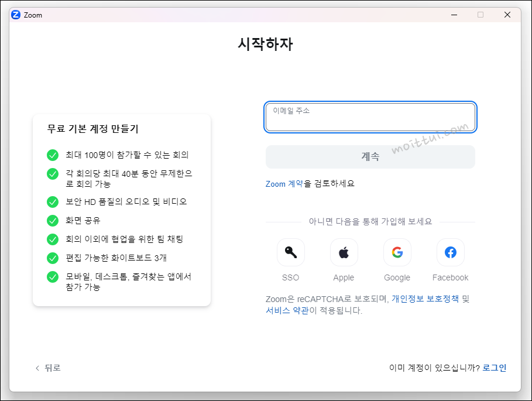Viewport: 532px width, 401px height.
Task: Click the 계속 button
Action: 370,157
